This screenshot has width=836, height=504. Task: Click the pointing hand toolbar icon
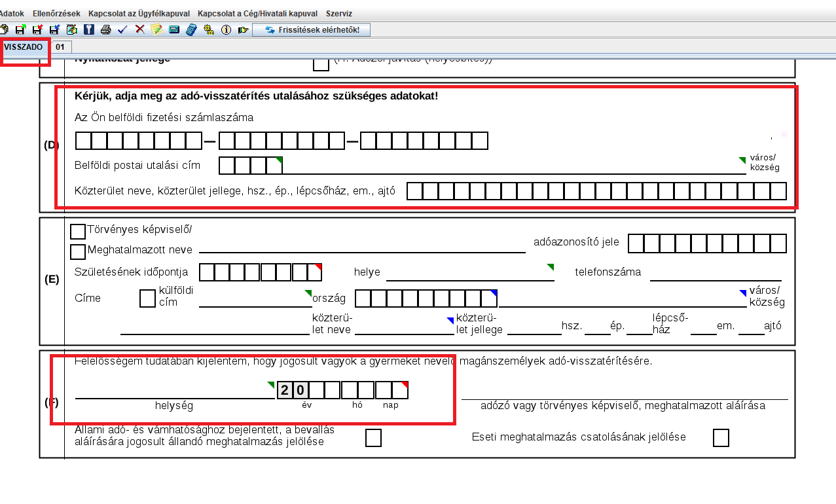click(244, 29)
